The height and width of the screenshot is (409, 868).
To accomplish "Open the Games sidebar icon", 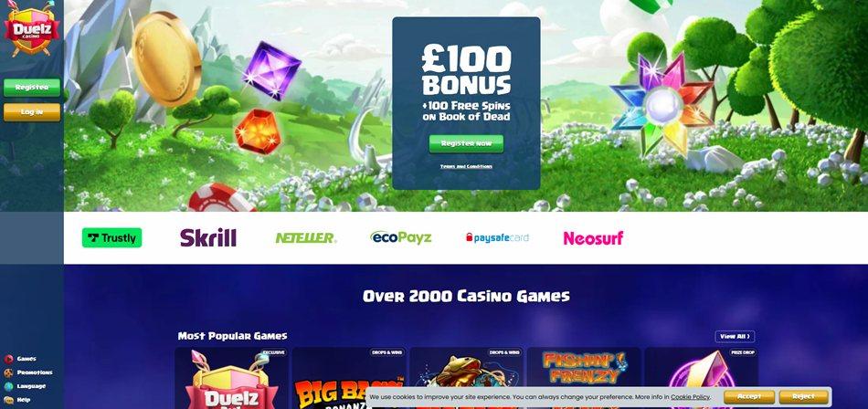I will click(x=8, y=359).
